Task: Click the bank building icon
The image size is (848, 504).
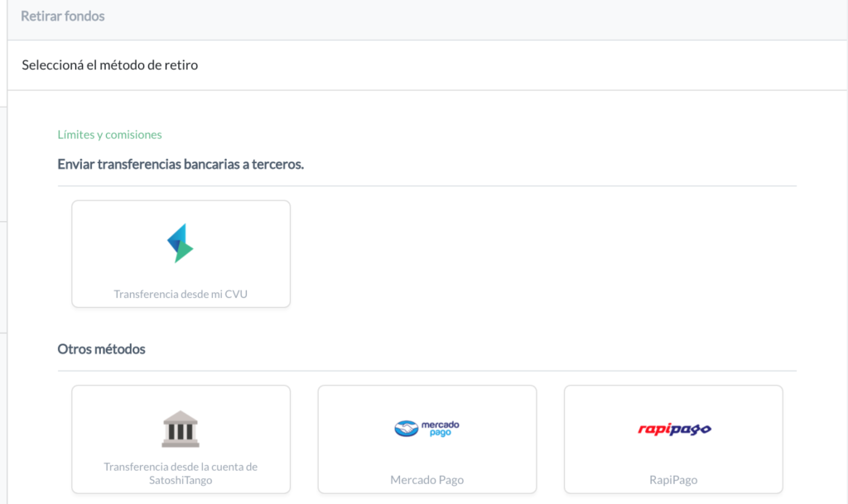Action: point(181,429)
